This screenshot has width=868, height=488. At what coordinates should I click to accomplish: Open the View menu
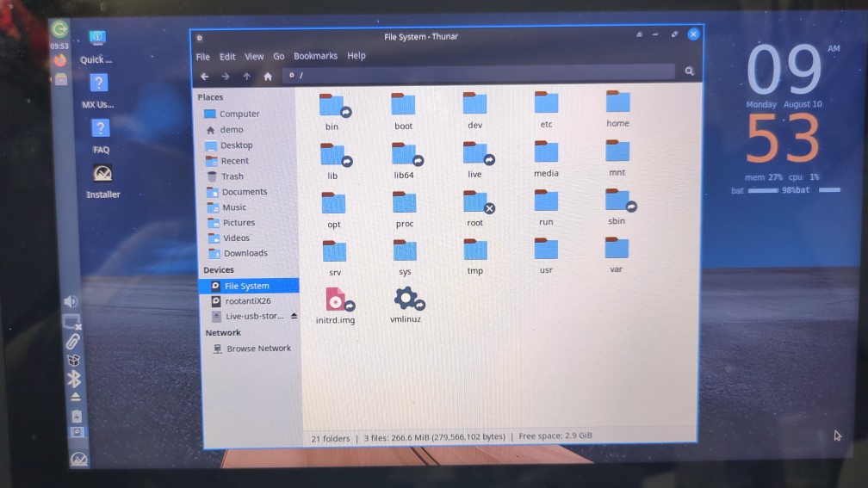[x=254, y=57]
